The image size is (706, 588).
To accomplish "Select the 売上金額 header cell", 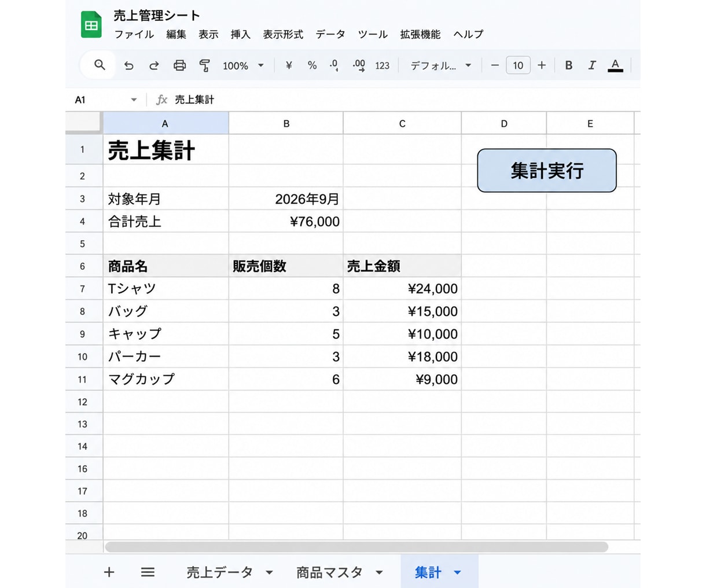I will pos(402,266).
